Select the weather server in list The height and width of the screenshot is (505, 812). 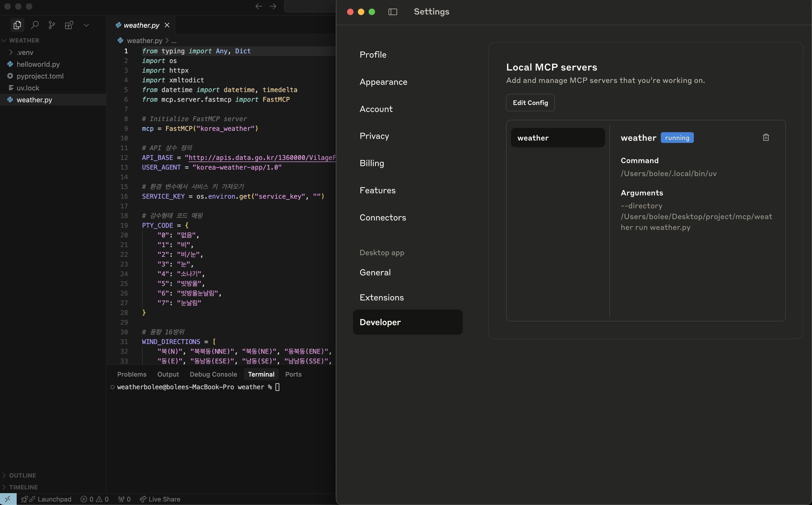pyautogui.click(x=557, y=138)
